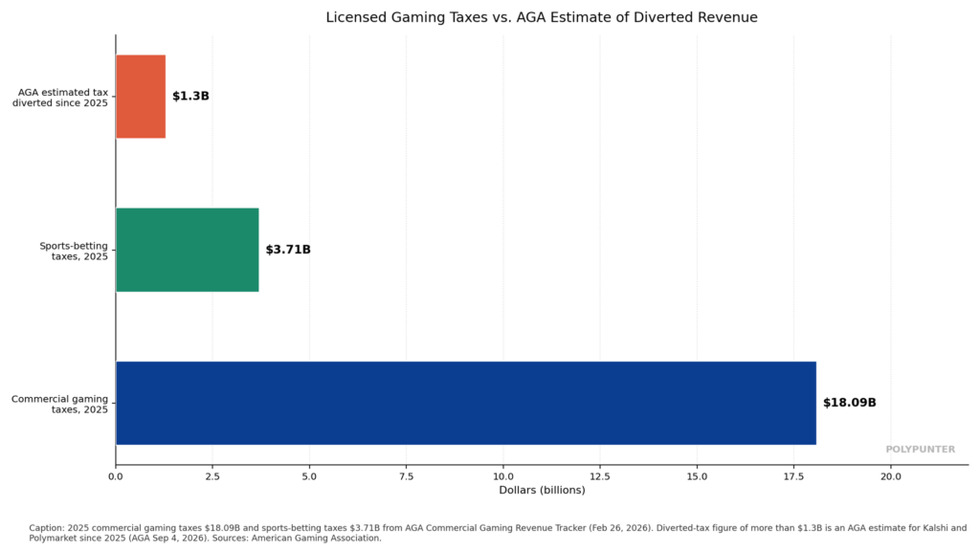Click the $1.3B value label
The width and height of the screenshot is (980, 551).
pos(190,97)
